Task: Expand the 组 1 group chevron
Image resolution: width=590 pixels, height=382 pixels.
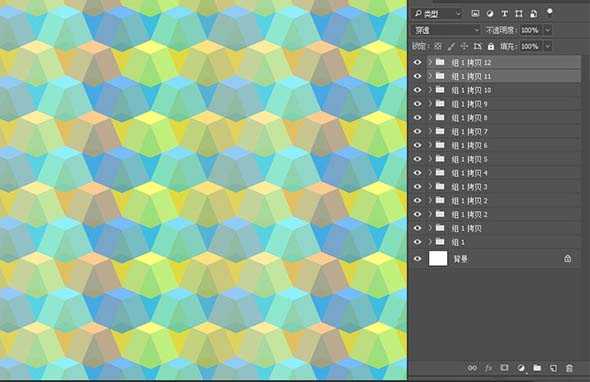Action: [x=430, y=242]
